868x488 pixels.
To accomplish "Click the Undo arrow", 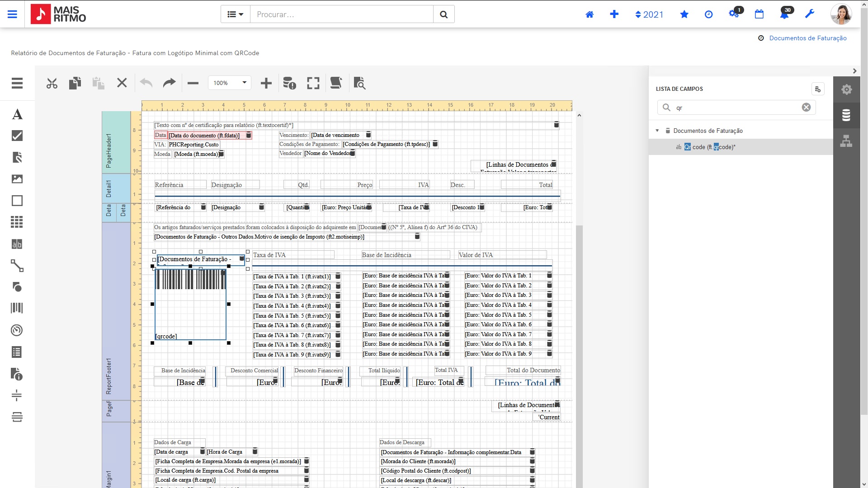I will pyautogui.click(x=146, y=83).
